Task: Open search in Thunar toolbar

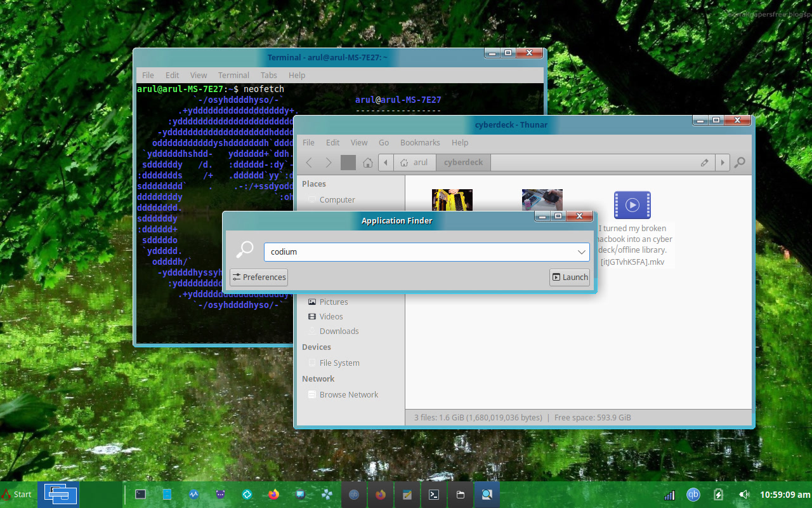Action: [740, 163]
